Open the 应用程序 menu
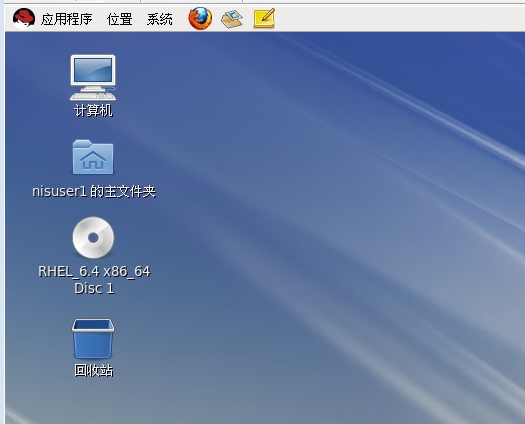525x424 pixels. pos(66,19)
